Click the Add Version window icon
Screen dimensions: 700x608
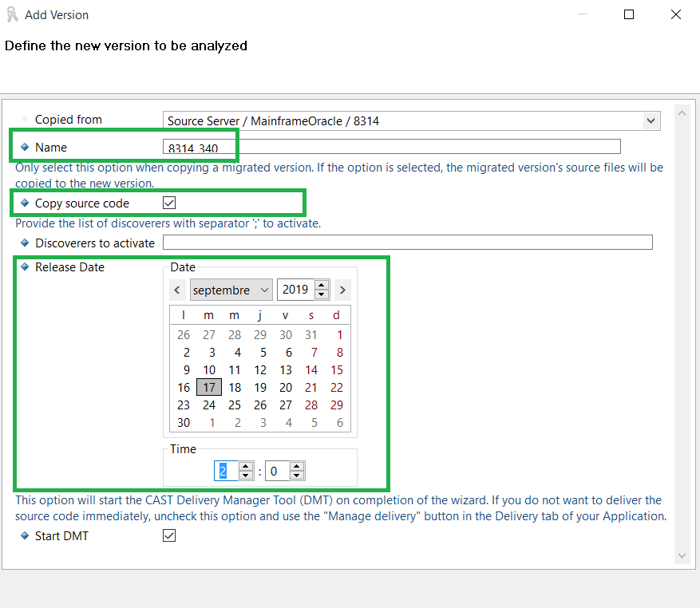point(12,15)
